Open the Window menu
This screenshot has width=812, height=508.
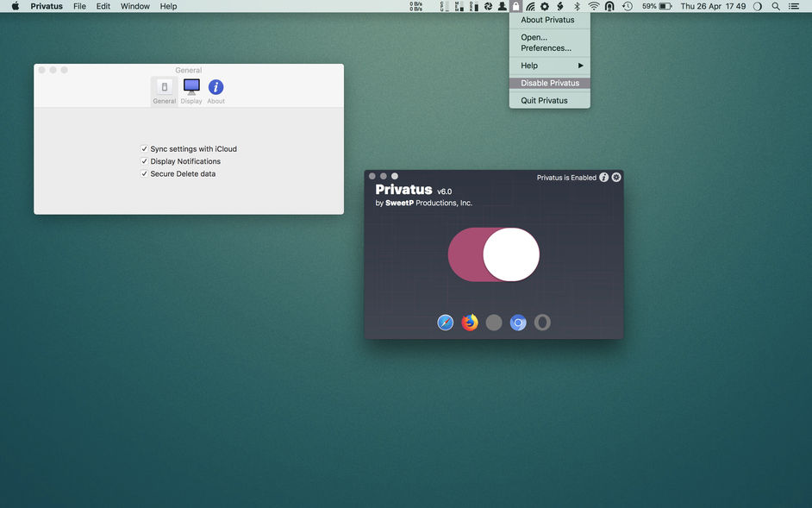[135, 6]
